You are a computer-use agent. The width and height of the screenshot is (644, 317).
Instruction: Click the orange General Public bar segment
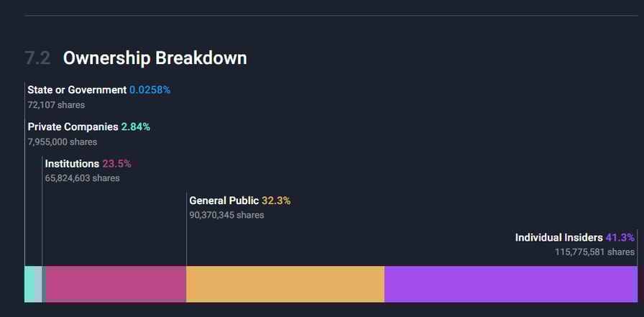285,284
